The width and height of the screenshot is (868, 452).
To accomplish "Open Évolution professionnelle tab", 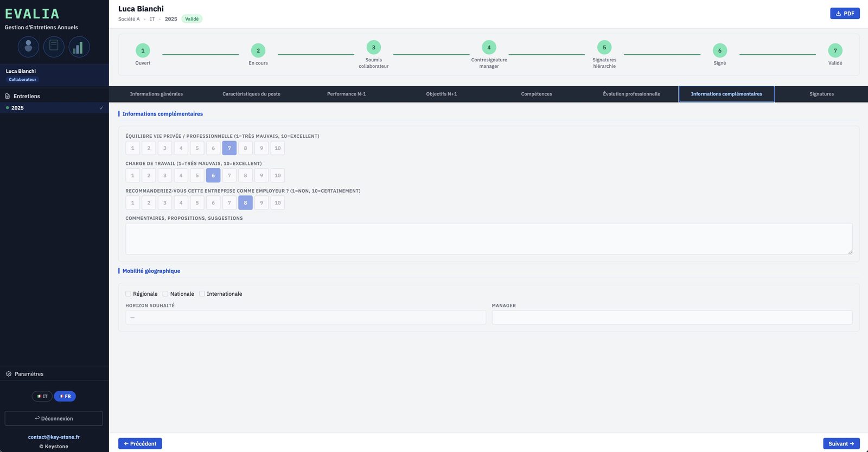I will 631,94.
